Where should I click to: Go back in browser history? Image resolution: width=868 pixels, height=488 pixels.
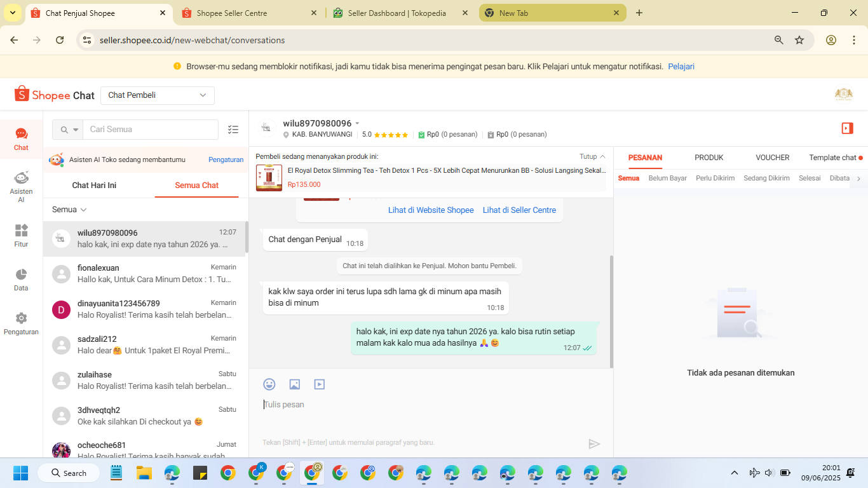[x=14, y=40]
